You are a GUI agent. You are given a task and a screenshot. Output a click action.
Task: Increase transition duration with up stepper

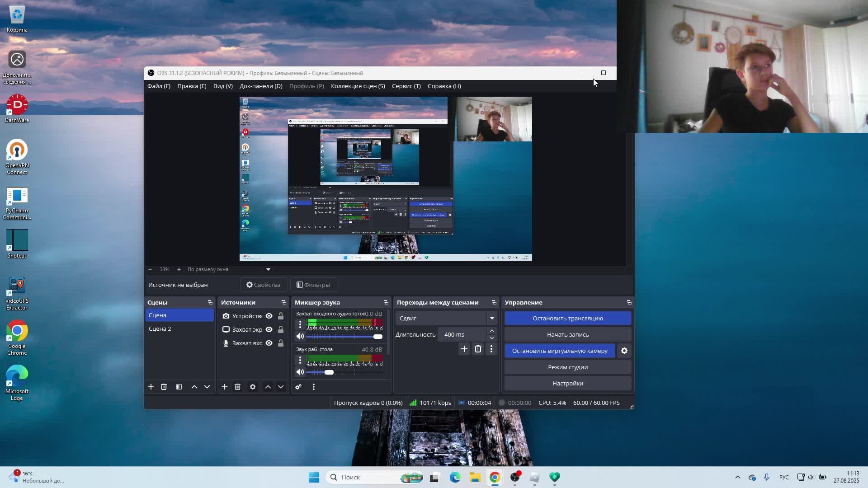[492, 331]
